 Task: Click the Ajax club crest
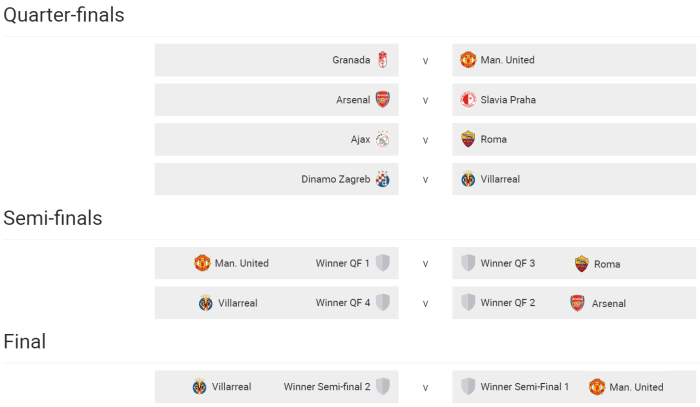pyautogui.click(x=382, y=140)
